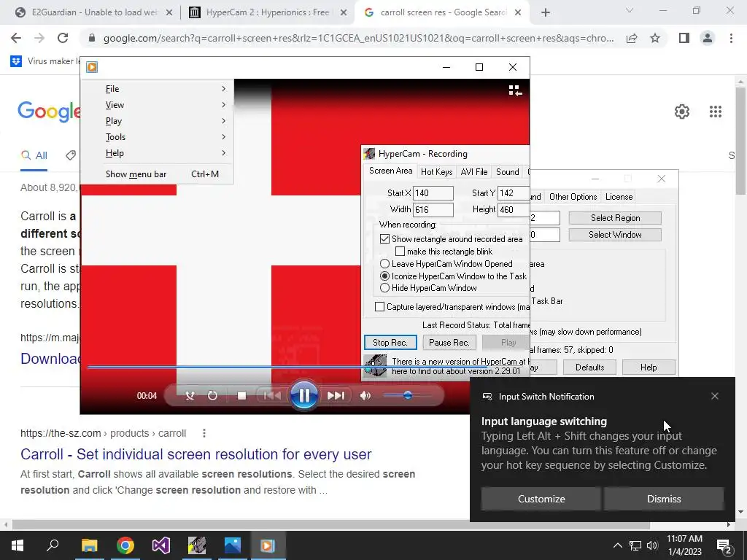This screenshot has width=747, height=560.
Task: Toggle Show rectangle around recorded area
Action: [384, 239]
